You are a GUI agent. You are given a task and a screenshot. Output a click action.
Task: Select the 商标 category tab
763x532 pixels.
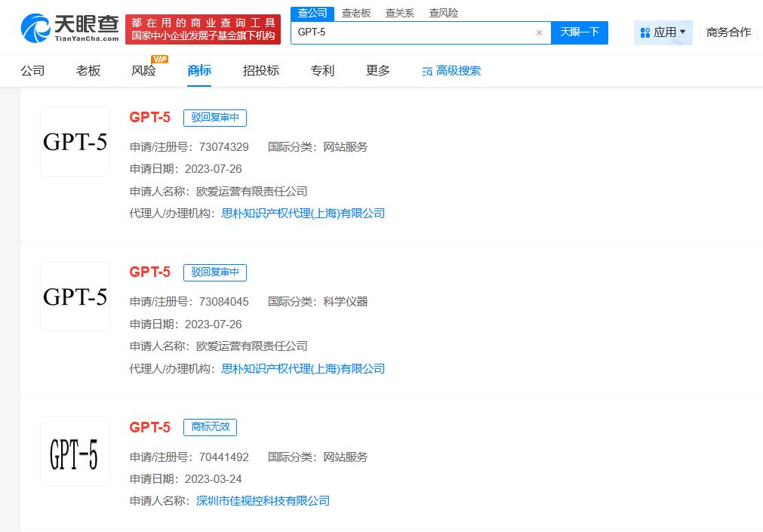click(199, 71)
